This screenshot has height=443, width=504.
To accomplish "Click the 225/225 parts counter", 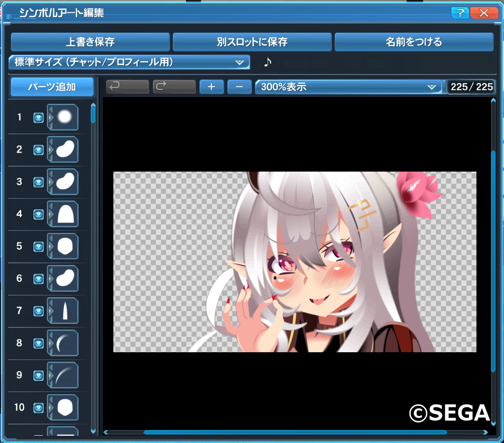I will click(x=471, y=87).
